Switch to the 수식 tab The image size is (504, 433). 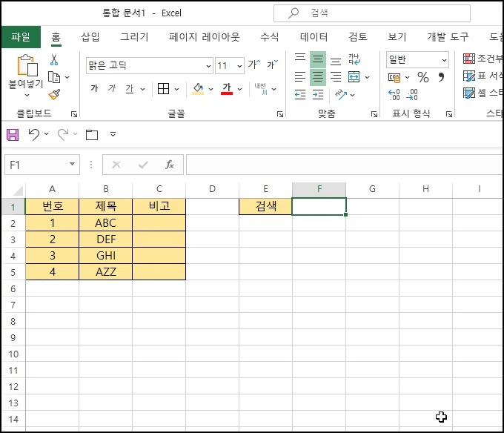[269, 37]
